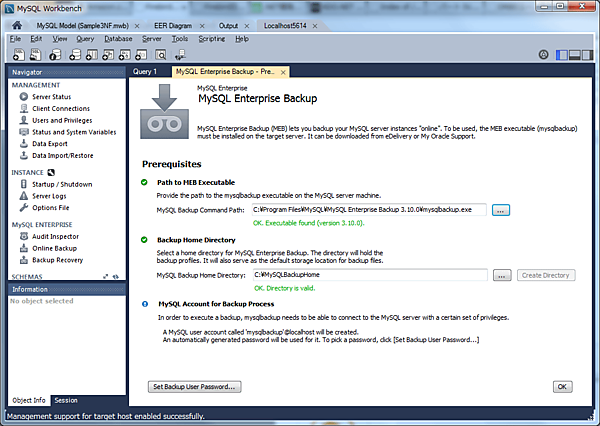Open the Tools menu

pos(180,39)
